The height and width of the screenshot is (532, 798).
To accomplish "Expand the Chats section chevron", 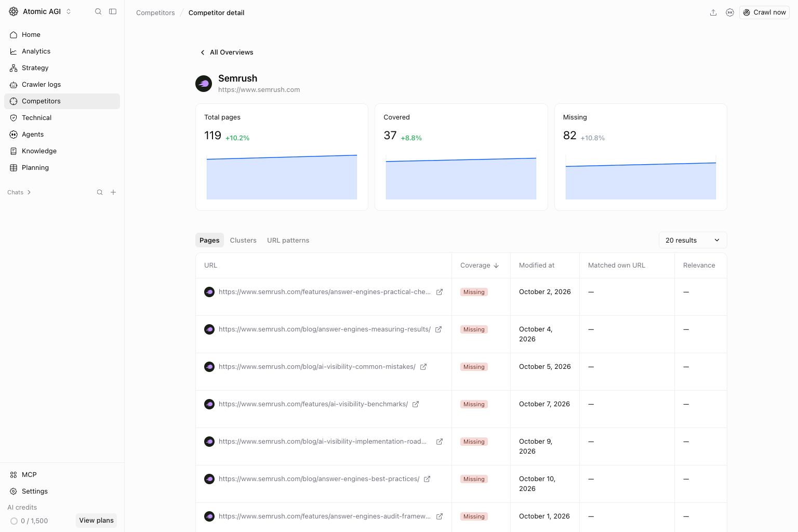I will click(x=29, y=192).
